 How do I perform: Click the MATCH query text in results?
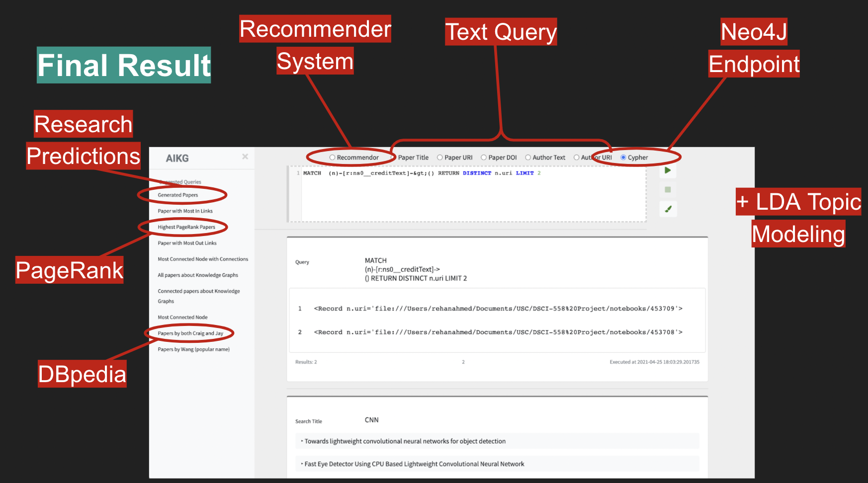[x=416, y=269]
